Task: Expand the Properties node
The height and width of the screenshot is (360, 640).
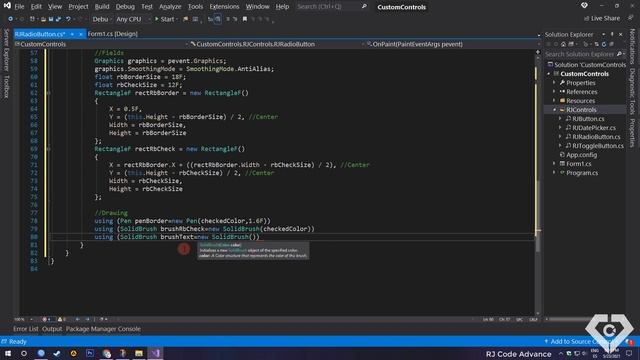Action: (x=555, y=83)
